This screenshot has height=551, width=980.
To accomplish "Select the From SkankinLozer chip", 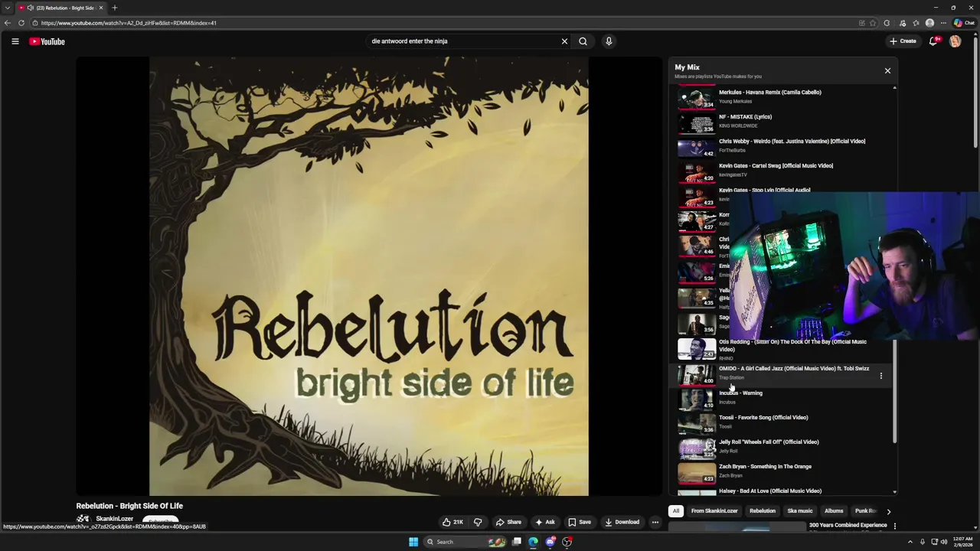I will (x=714, y=511).
